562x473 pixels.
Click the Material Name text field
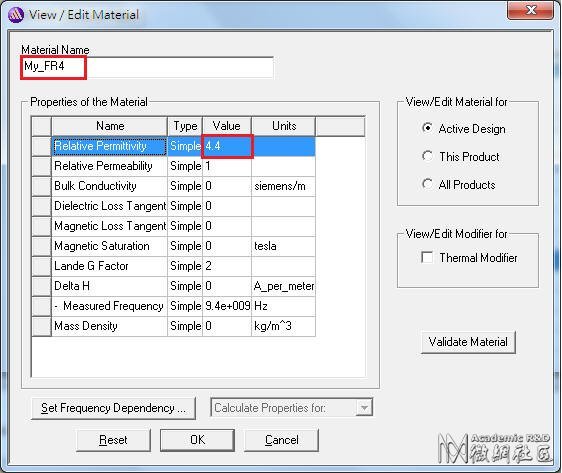(x=147, y=67)
